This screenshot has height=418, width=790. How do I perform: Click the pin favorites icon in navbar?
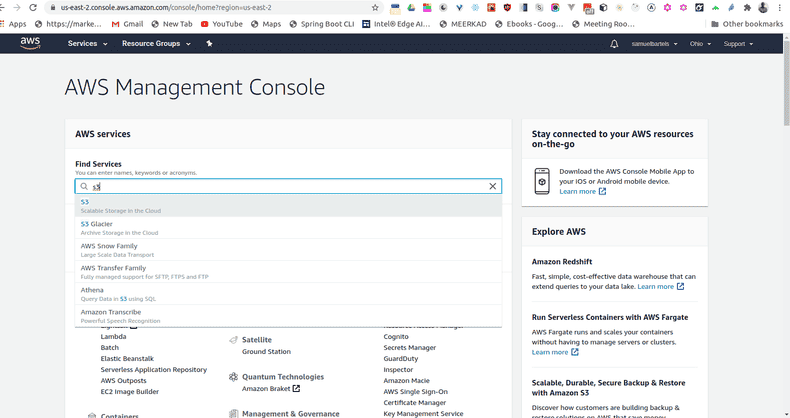tap(209, 44)
